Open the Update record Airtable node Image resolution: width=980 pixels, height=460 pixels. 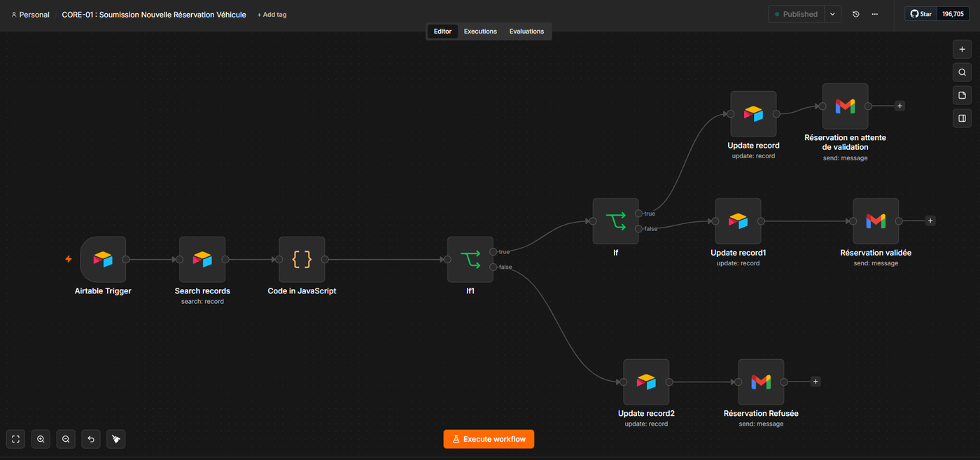coord(753,114)
